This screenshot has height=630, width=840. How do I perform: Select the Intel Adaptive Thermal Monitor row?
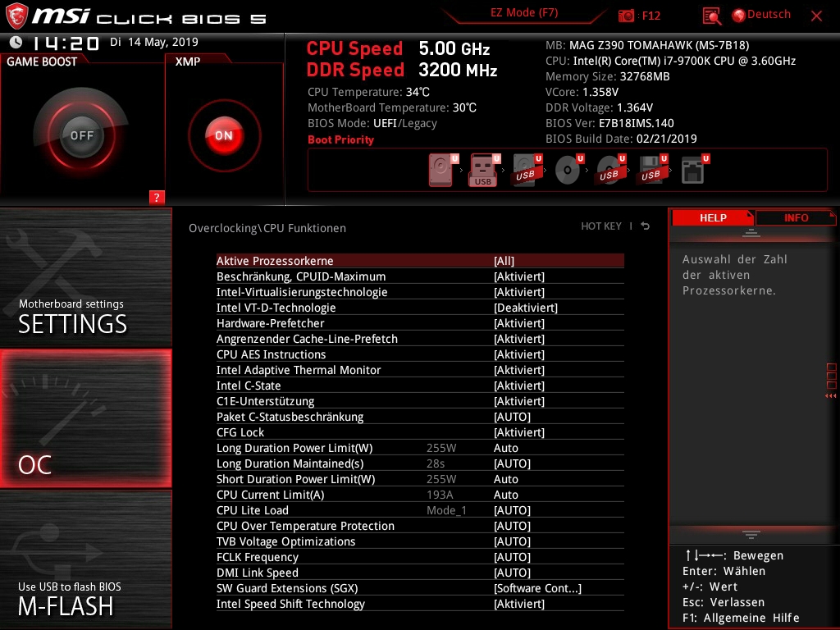(420, 370)
